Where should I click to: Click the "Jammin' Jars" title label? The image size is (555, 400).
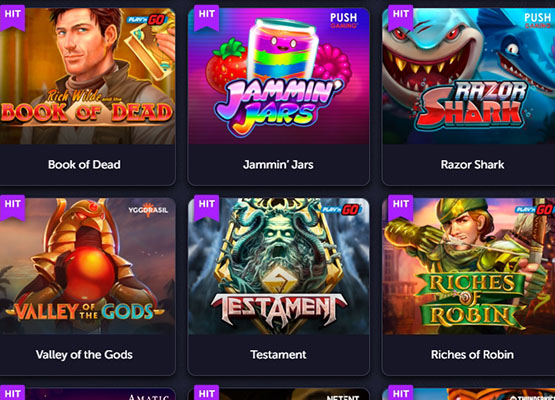pos(278,165)
